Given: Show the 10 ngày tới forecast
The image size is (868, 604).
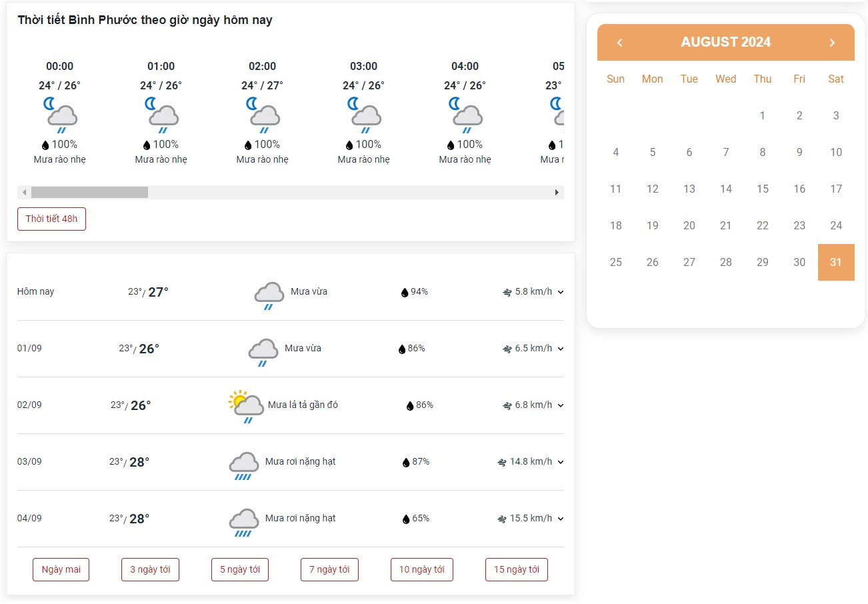Looking at the screenshot, I should pyautogui.click(x=421, y=569).
